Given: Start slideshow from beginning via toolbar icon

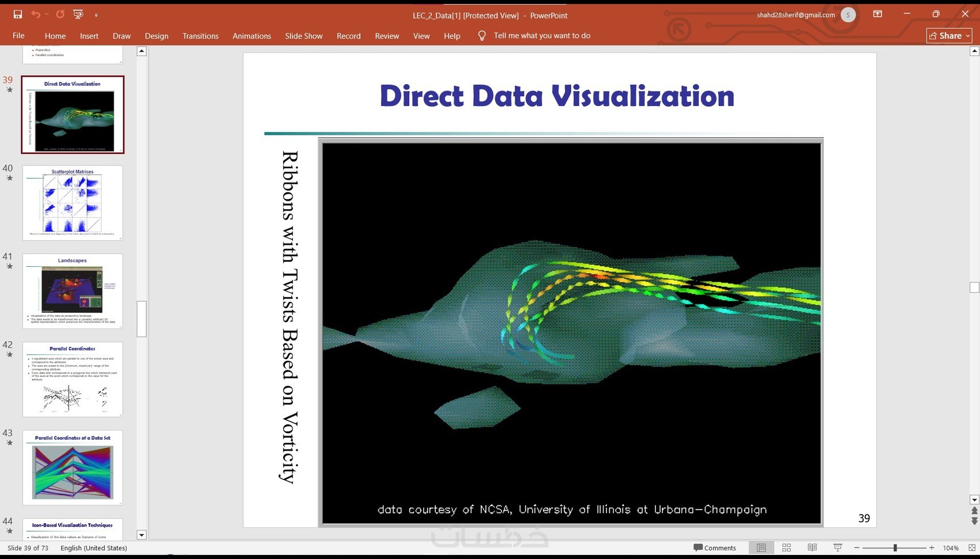Looking at the screenshot, I should pos(78,14).
